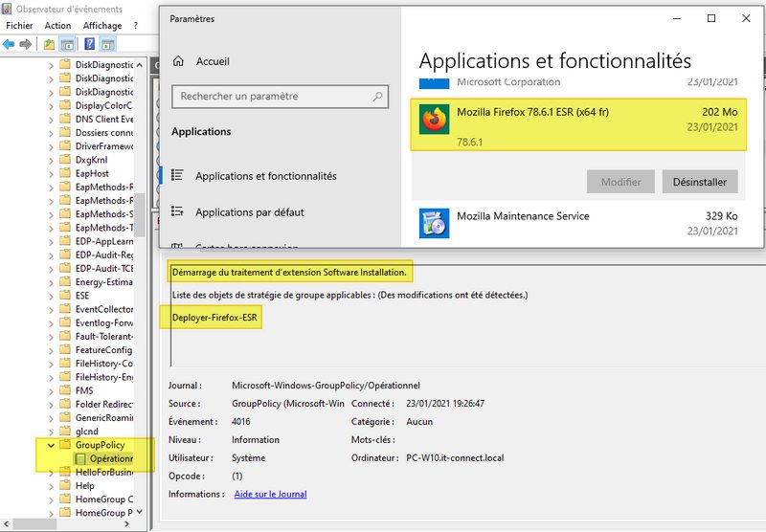
Task: Open Accueil home icon in Paramètres
Action: click(x=178, y=60)
